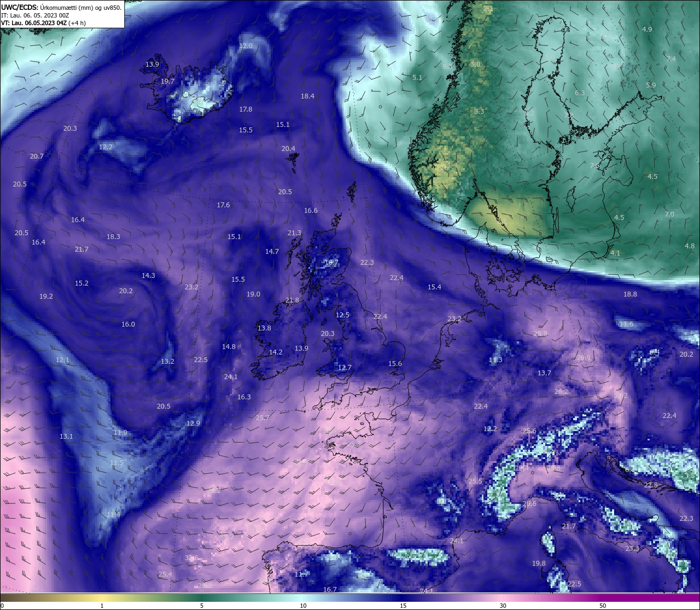700x610 pixels.
Task: Click the colorbar label 50
Action: 603,606
